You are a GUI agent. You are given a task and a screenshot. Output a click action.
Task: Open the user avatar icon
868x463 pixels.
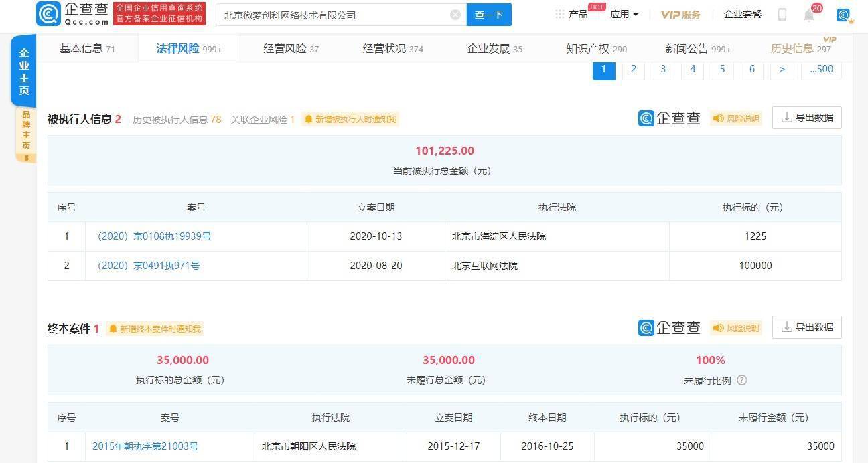point(845,15)
